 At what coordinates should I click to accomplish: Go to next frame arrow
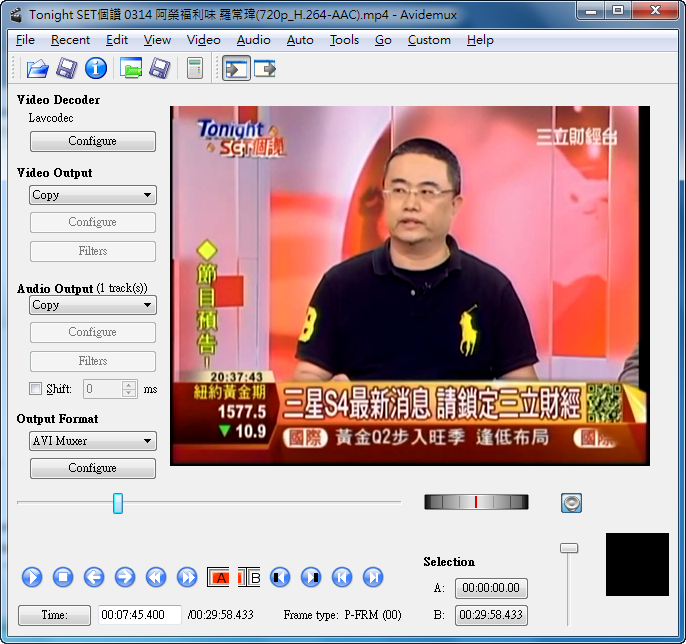(125, 577)
